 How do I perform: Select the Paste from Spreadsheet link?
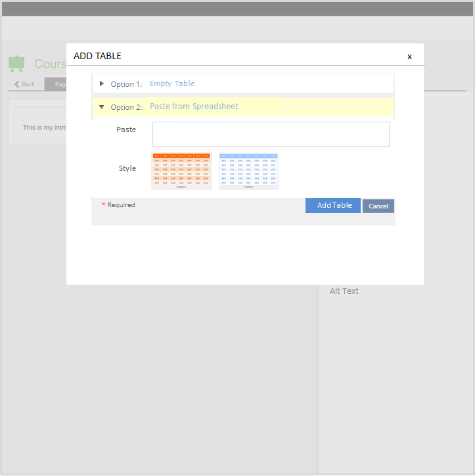click(x=194, y=107)
